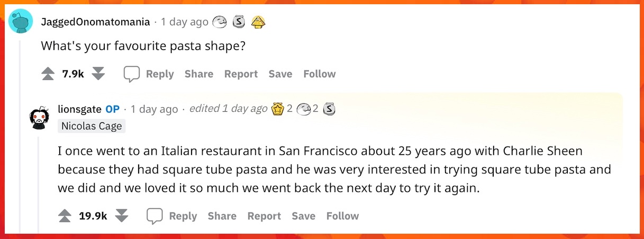Share the favourite pasta shape comment
644x239 pixels.
coord(199,74)
